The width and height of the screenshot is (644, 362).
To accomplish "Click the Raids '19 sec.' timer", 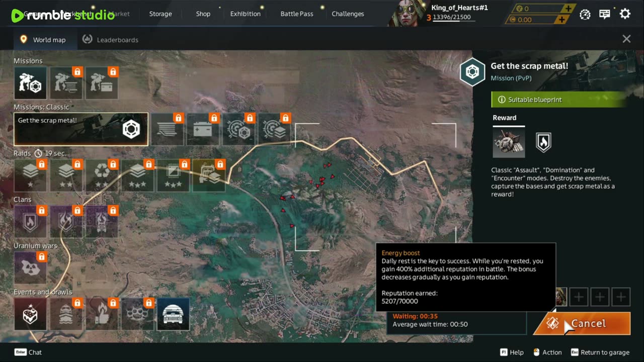I will 51,153.
